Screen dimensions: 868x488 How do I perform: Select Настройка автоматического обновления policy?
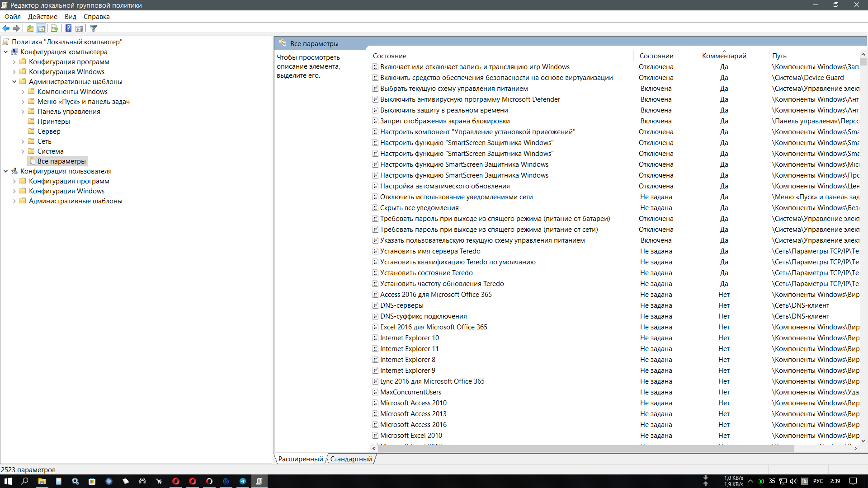pos(445,186)
